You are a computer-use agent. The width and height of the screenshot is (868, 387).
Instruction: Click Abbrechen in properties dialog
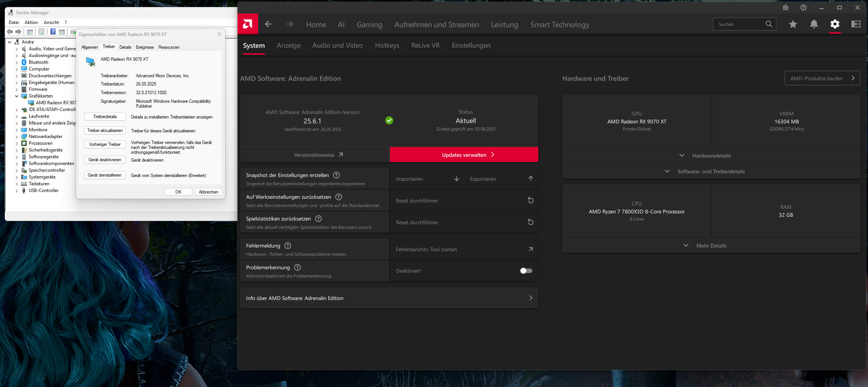[208, 192]
